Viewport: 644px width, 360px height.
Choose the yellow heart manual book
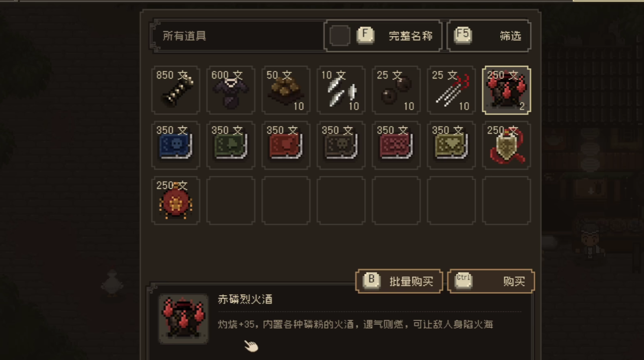click(x=451, y=145)
